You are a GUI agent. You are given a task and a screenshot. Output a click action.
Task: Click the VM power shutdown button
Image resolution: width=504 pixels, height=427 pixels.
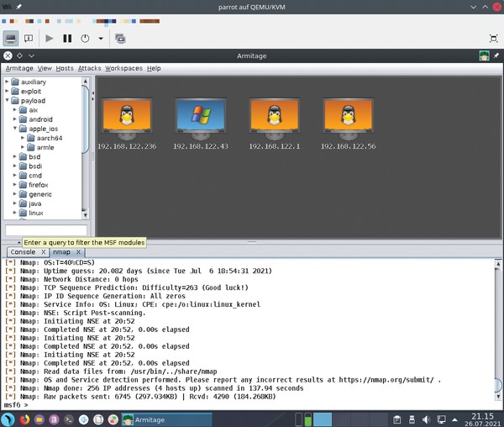pos(85,39)
